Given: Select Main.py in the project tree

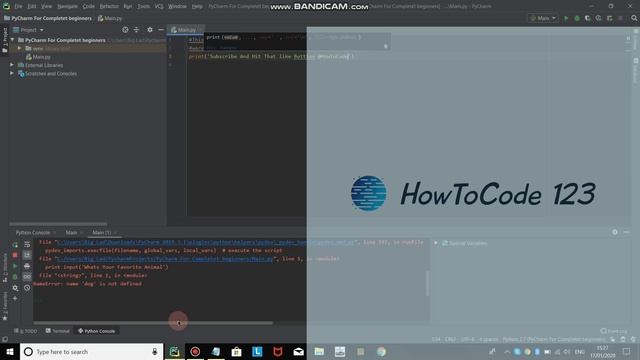Looking at the screenshot, I should click(38, 57).
